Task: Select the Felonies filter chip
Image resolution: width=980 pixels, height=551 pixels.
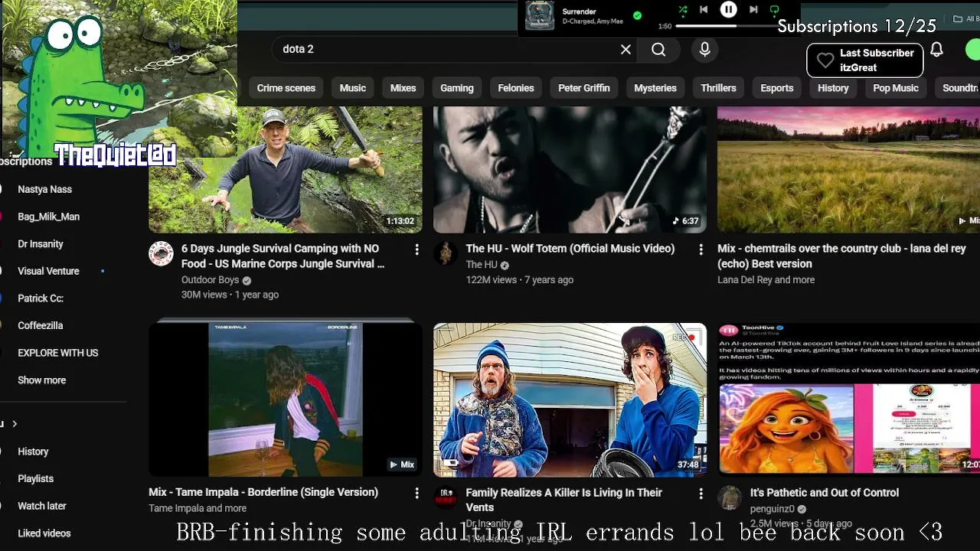Action: (516, 88)
